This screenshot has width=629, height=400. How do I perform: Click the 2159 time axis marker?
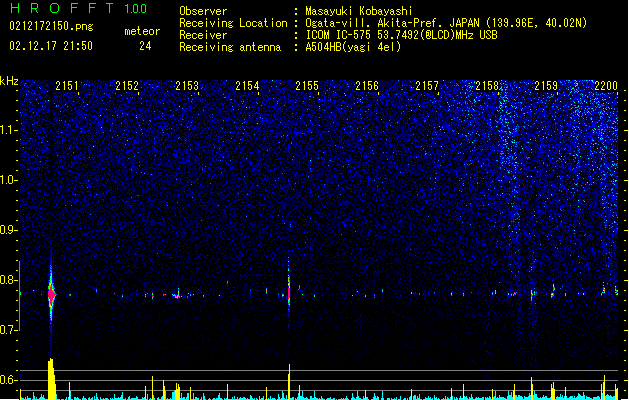(546, 86)
